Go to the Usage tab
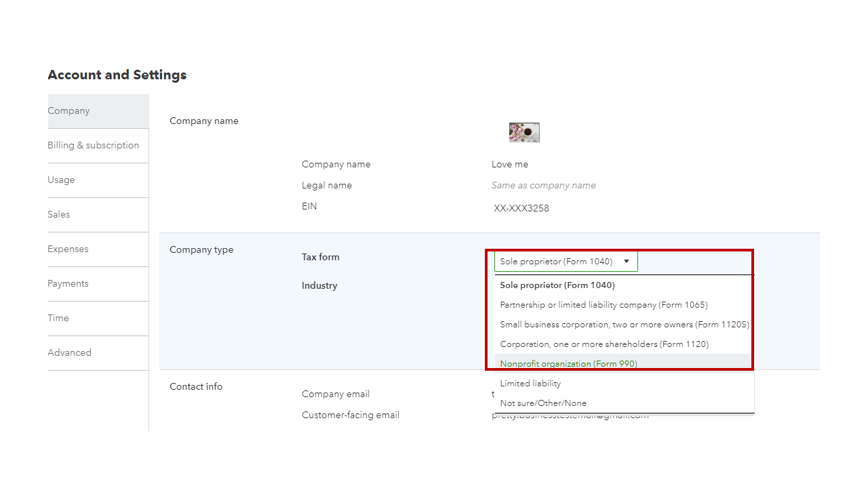Screen dimensions: 868x488 point(61,180)
